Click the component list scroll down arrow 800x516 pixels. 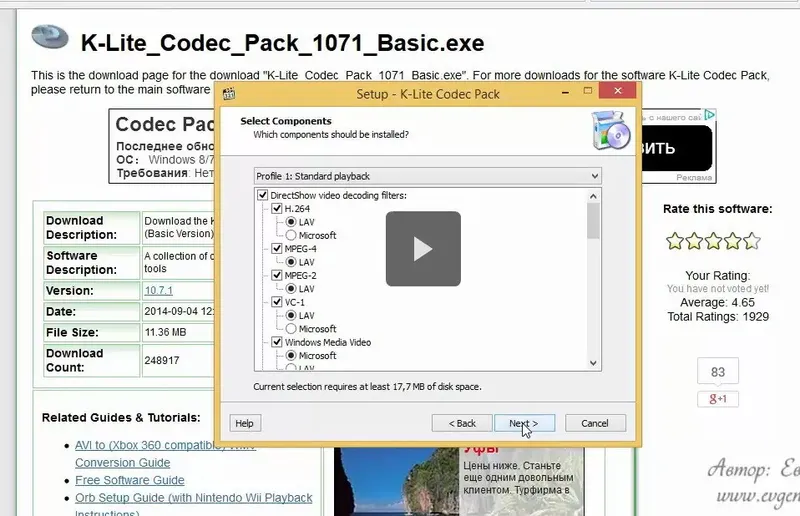coord(593,363)
